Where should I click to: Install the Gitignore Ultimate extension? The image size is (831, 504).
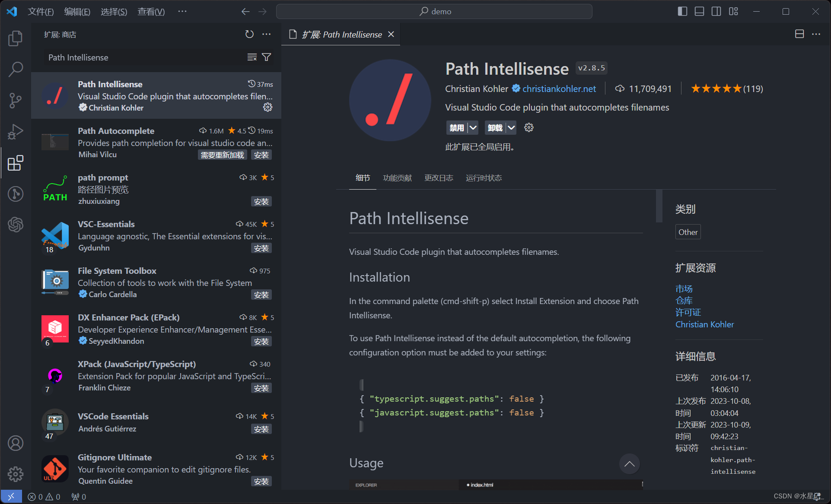click(261, 482)
